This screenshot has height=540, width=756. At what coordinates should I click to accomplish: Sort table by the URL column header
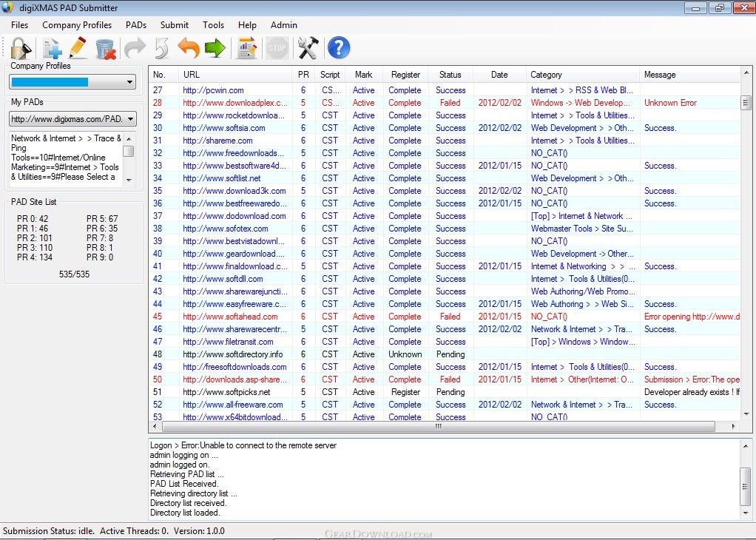[x=234, y=75]
